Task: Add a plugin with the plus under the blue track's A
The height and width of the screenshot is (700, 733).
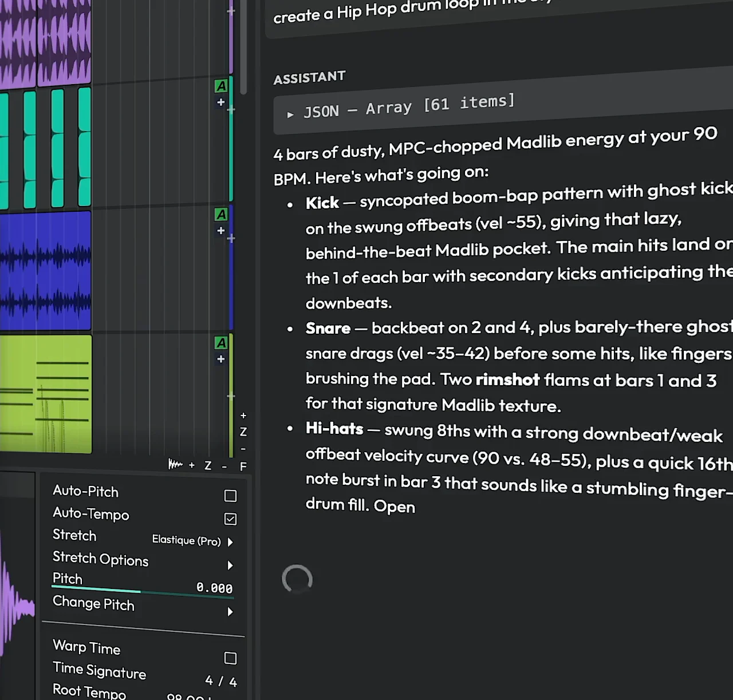Action: point(221,231)
